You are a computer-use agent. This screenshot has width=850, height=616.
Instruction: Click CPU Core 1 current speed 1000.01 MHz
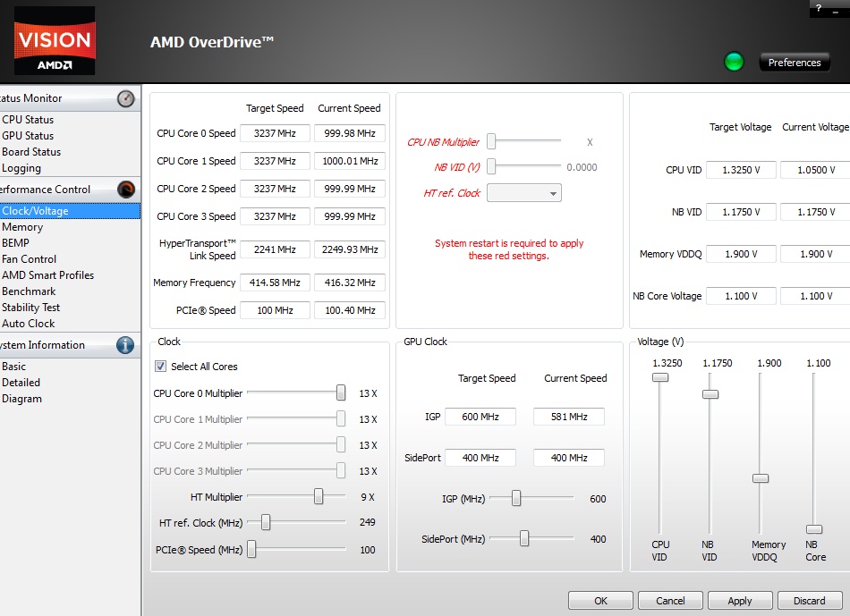[x=350, y=161]
